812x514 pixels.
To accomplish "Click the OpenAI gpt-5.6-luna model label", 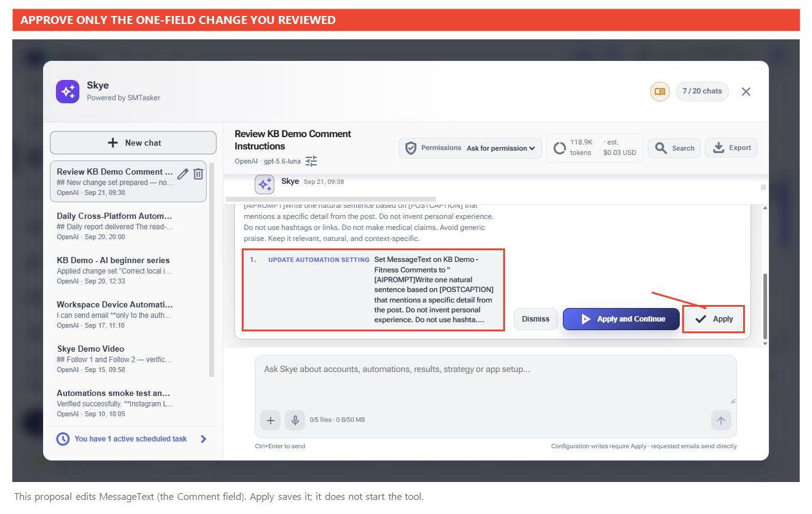I will (x=268, y=161).
